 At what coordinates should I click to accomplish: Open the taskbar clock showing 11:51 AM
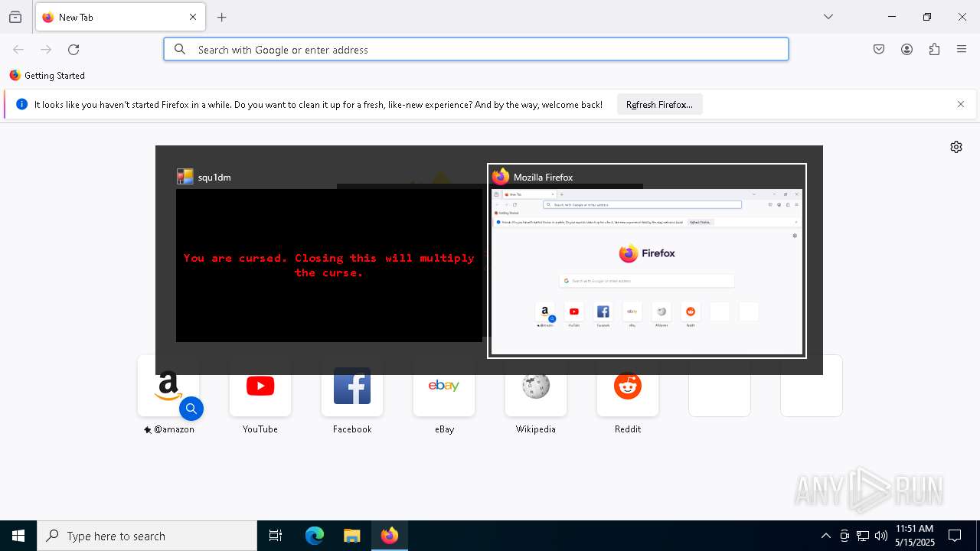point(915,536)
